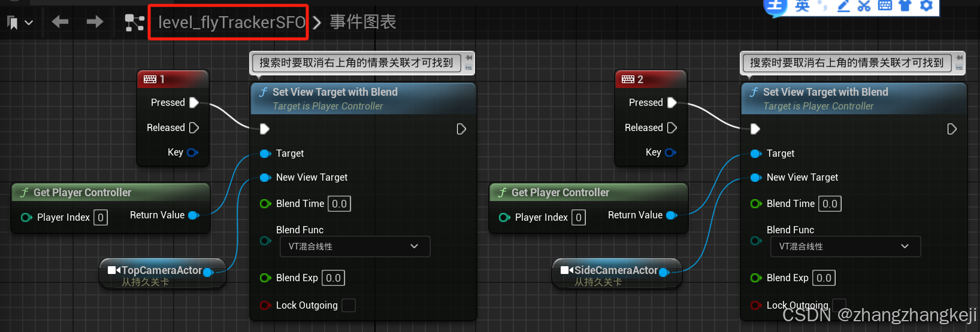Click the Key output pin on key 1
Screen dimensions: 980x332
[x=192, y=153]
